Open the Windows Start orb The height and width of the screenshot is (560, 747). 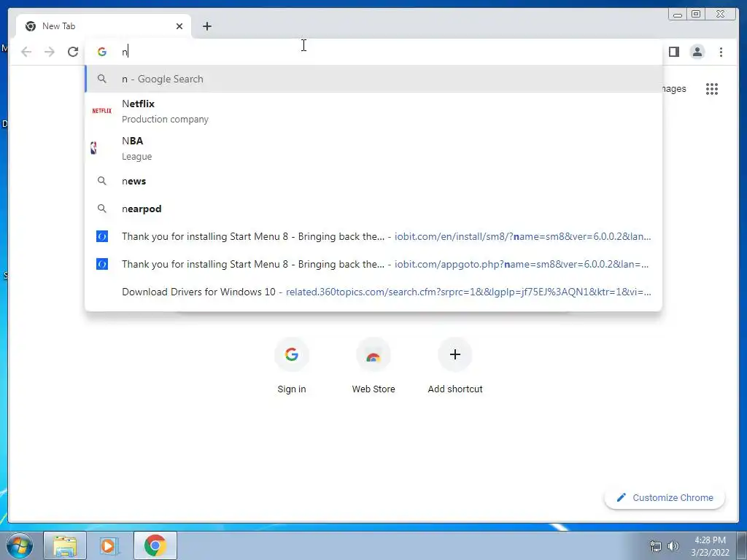[19, 545]
